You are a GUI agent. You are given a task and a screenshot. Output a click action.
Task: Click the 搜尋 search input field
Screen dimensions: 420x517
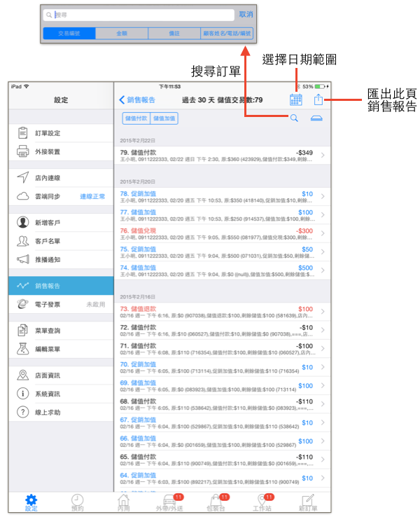[139, 15]
